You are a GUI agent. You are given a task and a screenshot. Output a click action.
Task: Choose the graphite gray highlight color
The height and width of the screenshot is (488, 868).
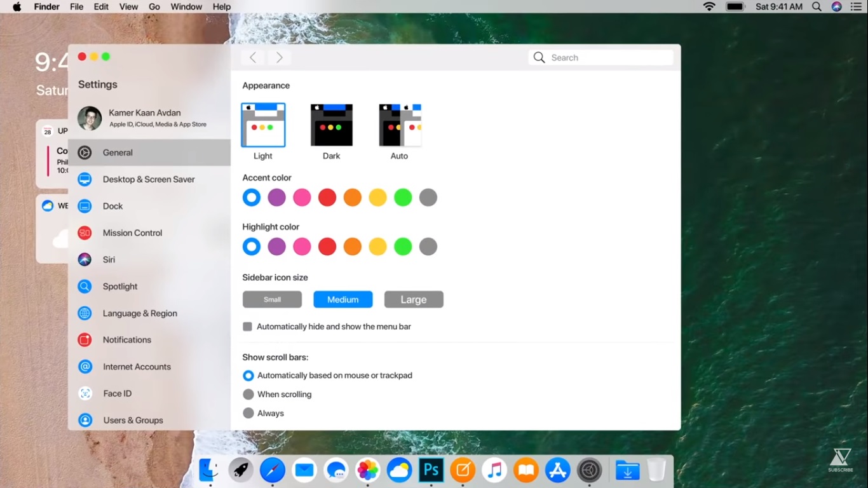coord(428,247)
